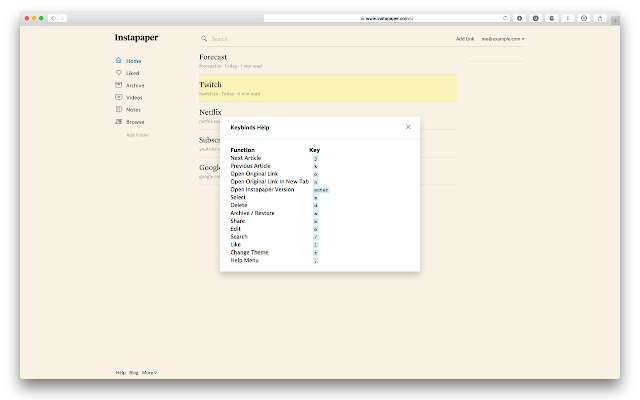Open the Forecast article
This screenshot has width=640, height=400.
pyautogui.click(x=213, y=57)
